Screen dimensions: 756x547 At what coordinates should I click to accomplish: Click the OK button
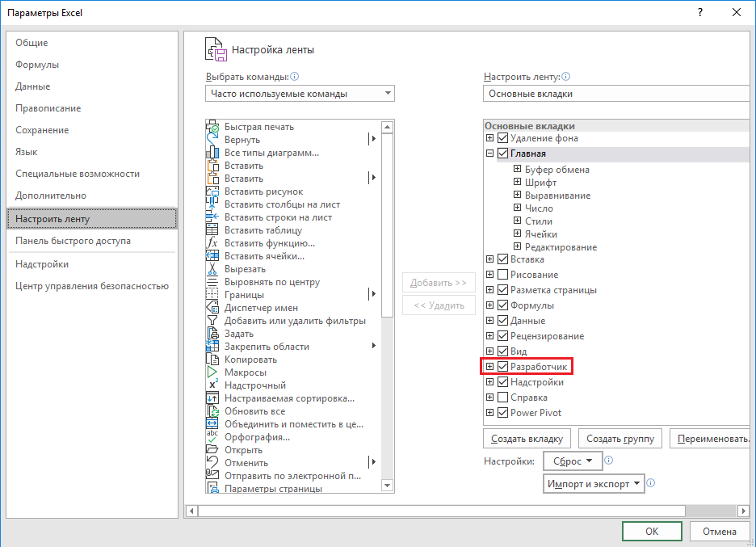652,531
